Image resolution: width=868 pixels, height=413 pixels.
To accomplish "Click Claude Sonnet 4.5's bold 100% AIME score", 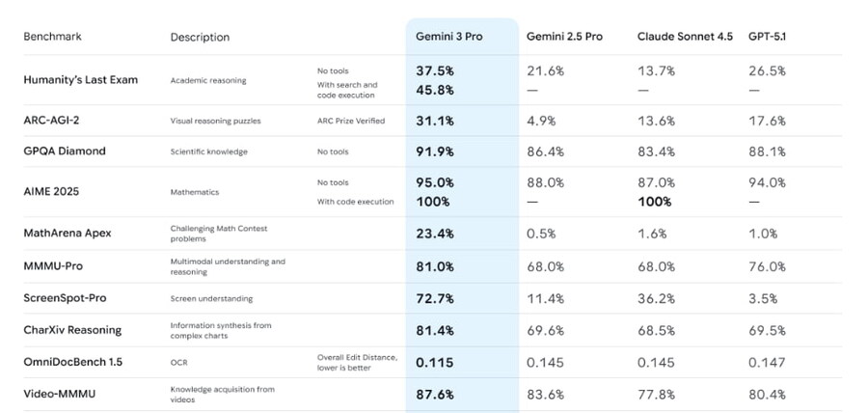I will [x=656, y=202].
